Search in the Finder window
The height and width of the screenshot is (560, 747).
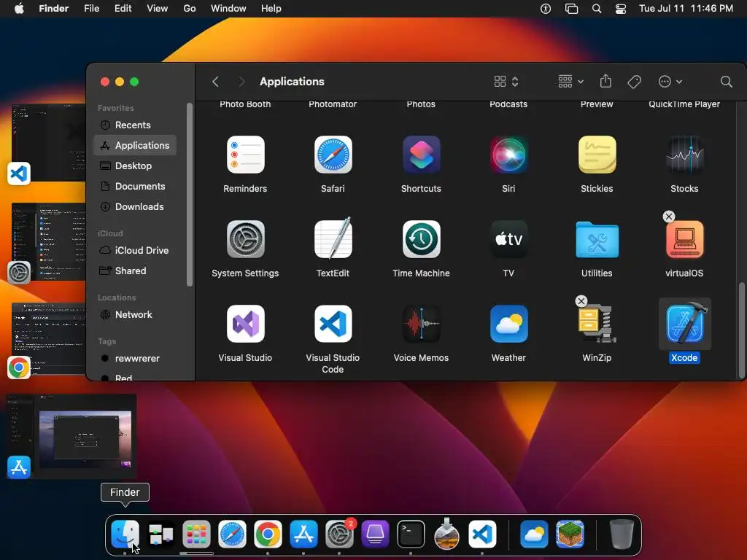[726, 82]
